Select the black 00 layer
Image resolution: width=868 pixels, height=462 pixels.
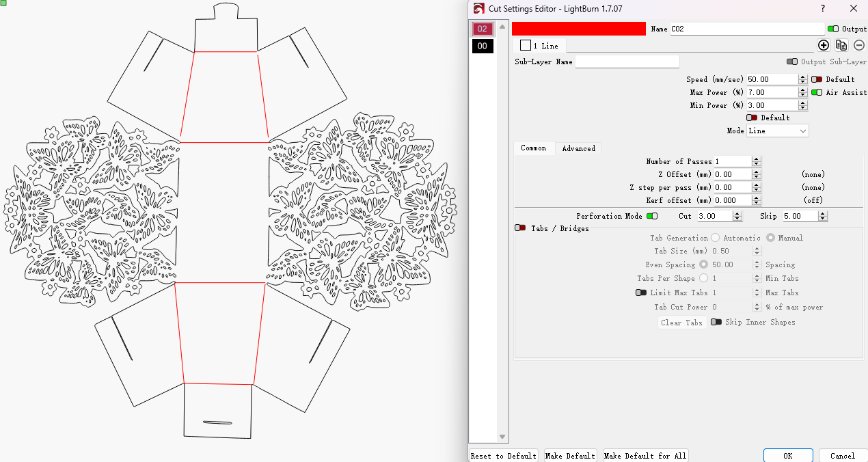tap(483, 46)
